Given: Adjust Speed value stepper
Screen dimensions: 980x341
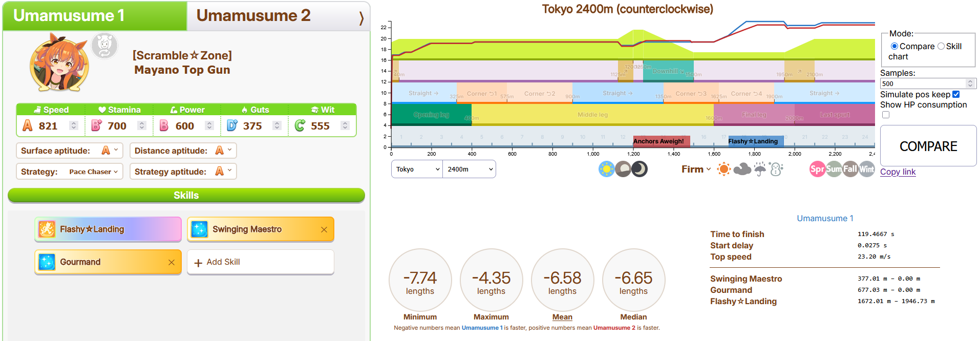Looking at the screenshot, I should 74,125.
